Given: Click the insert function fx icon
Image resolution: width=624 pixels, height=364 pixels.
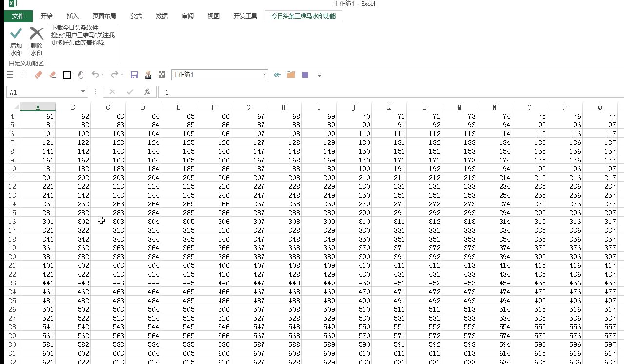Looking at the screenshot, I should click(x=147, y=92).
